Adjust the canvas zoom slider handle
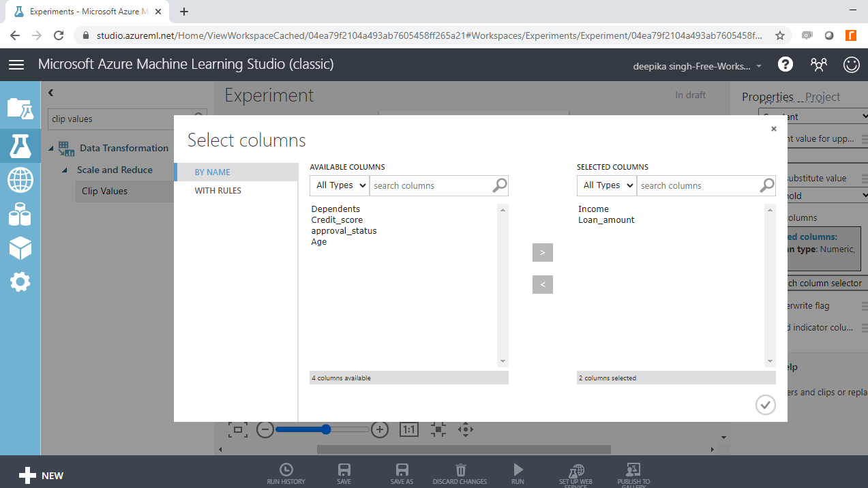868x488 pixels. coord(326,429)
